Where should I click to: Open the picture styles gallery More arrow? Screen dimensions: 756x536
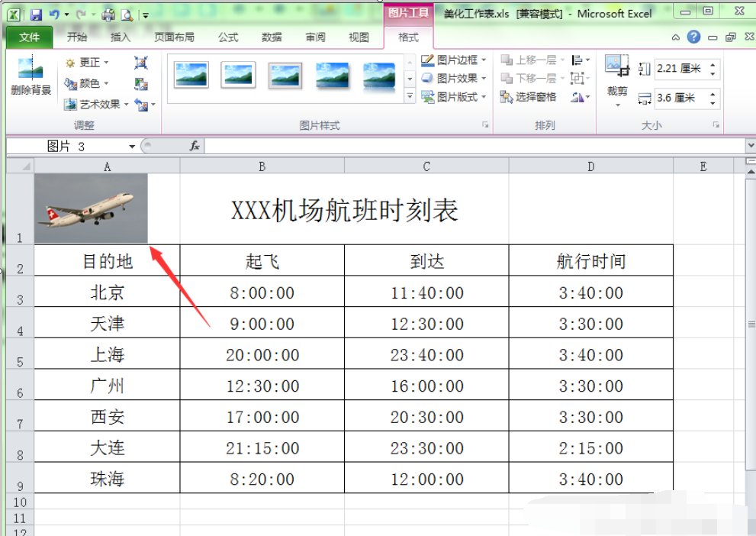[x=410, y=97]
